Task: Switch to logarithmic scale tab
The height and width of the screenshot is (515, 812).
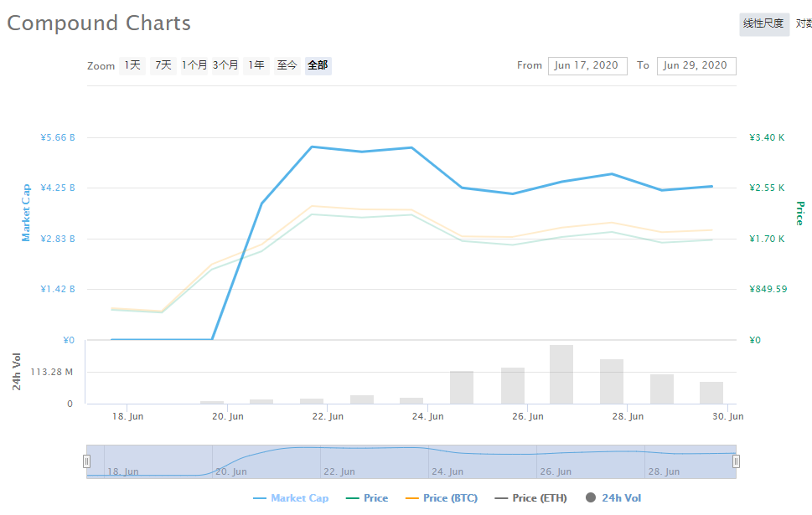Action: tap(803, 23)
